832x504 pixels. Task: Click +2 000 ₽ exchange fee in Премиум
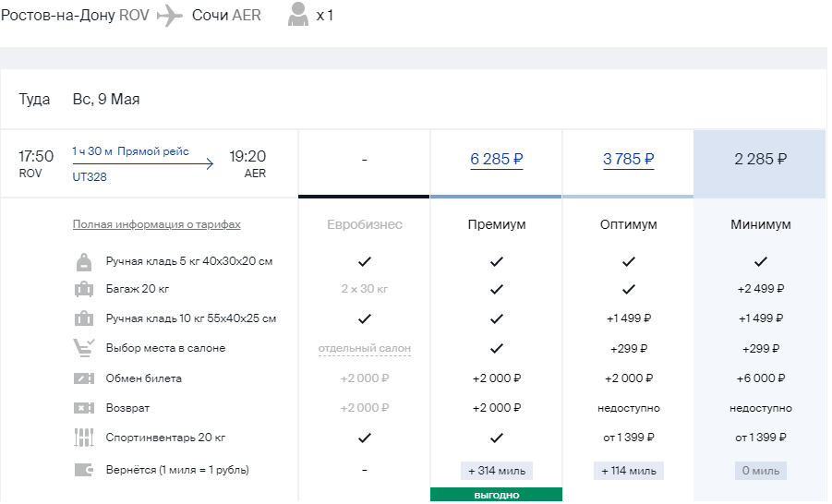[x=497, y=378]
